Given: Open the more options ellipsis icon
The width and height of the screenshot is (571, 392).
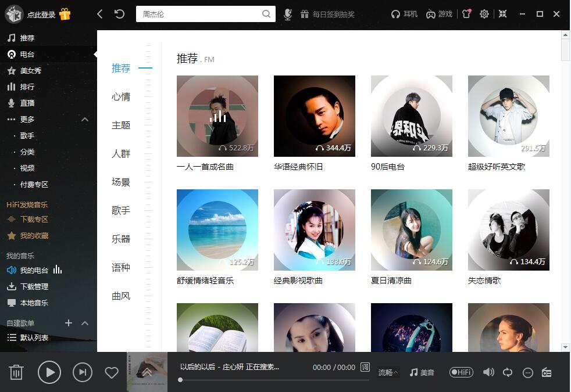Looking at the screenshot, I should [527, 373].
